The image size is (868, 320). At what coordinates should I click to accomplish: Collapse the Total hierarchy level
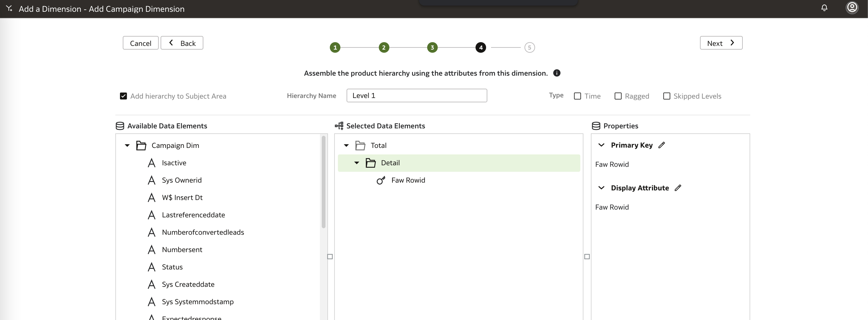tap(346, 146)
